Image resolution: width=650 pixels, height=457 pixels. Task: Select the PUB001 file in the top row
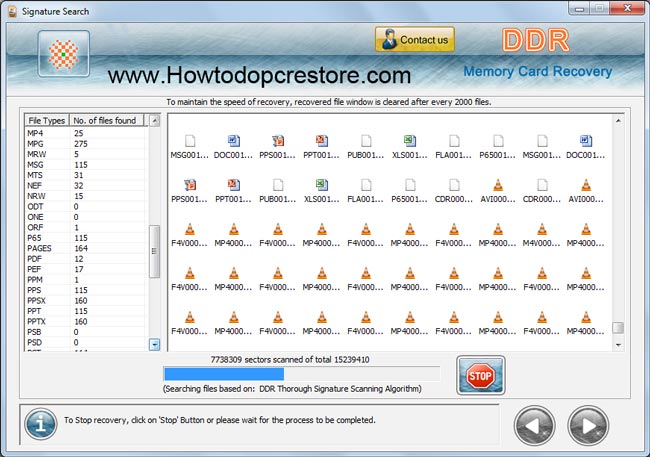[x=366, y=147]
